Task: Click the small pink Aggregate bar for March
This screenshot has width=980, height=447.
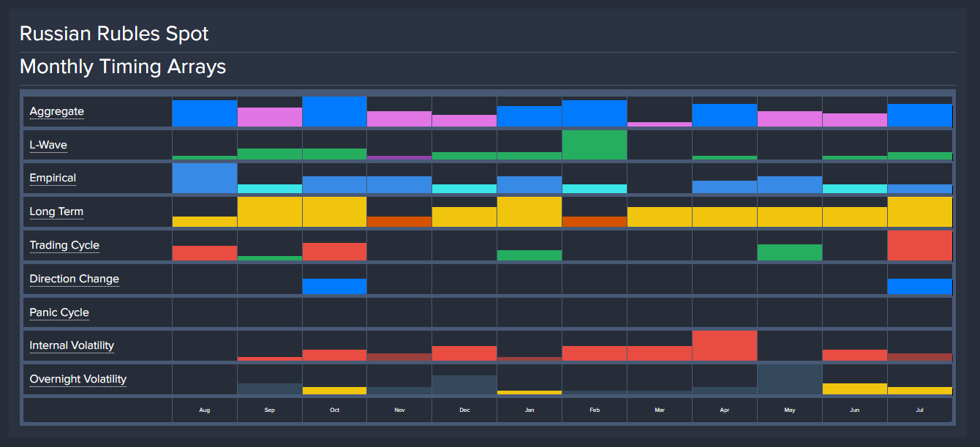Action: click(659, 124)
